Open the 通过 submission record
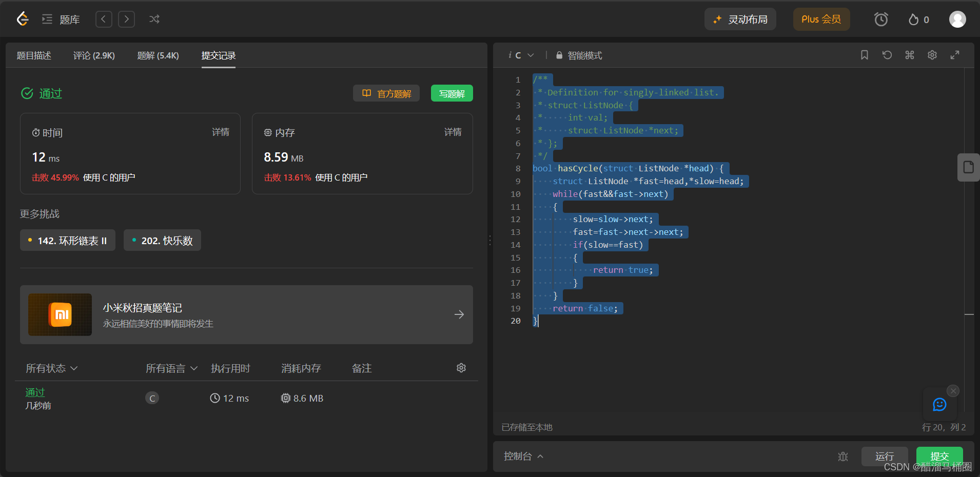Screen dimensions: 980x477 click(x=35, y=392)
